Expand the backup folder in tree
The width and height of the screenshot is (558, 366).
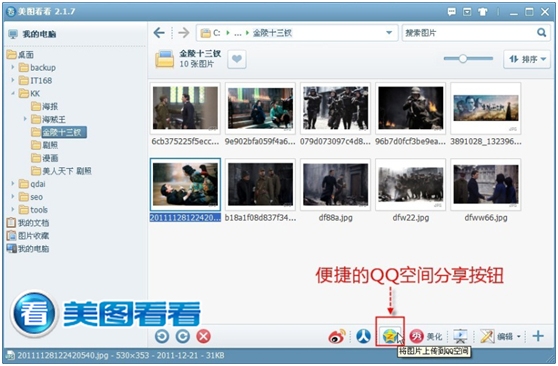pyautogui.click(x=13, y=67)
